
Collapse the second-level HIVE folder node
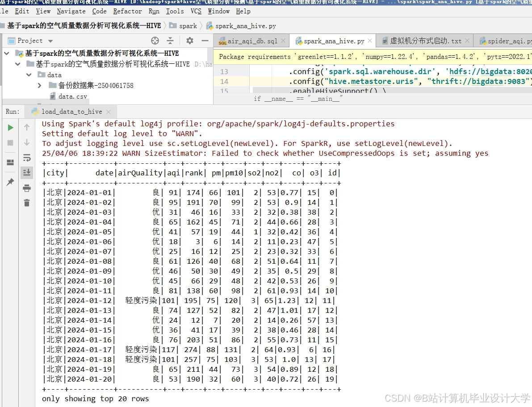click(x=17, y=64)
